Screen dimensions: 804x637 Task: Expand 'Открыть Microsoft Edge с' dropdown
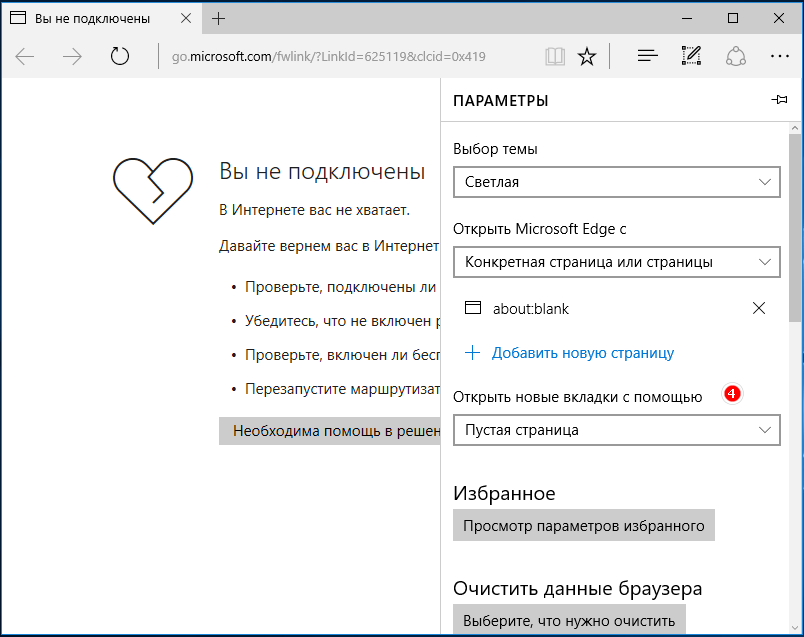(616, 262)
